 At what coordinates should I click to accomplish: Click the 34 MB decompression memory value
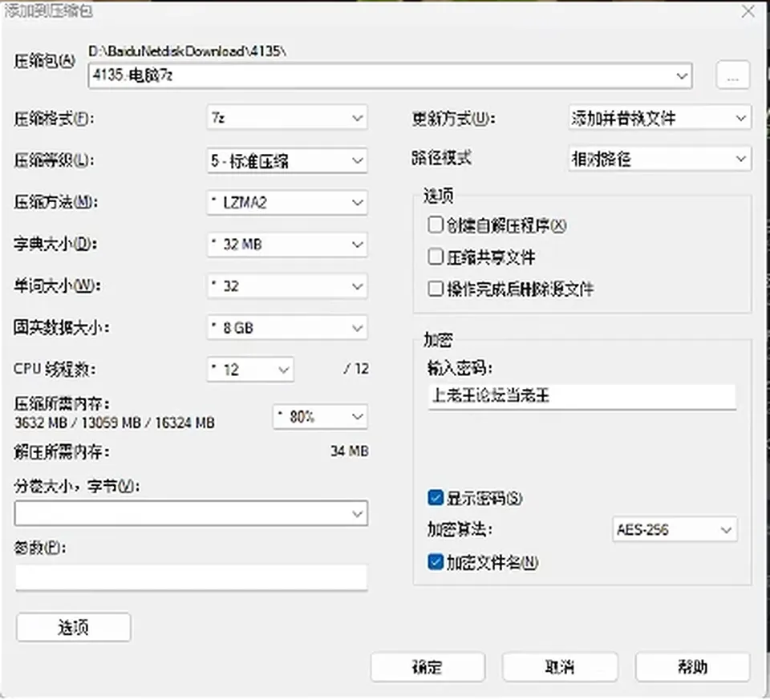coord(349,451)
